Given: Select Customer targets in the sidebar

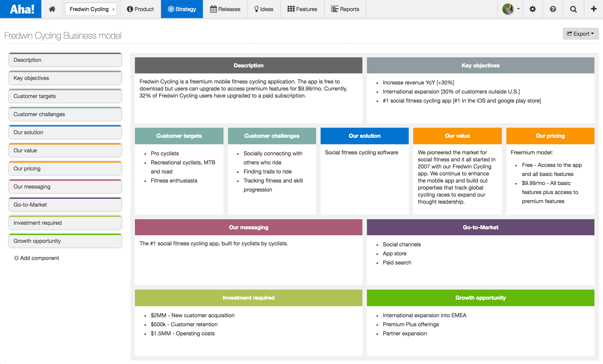Looking at the screenshot, I should pos(65,96).
